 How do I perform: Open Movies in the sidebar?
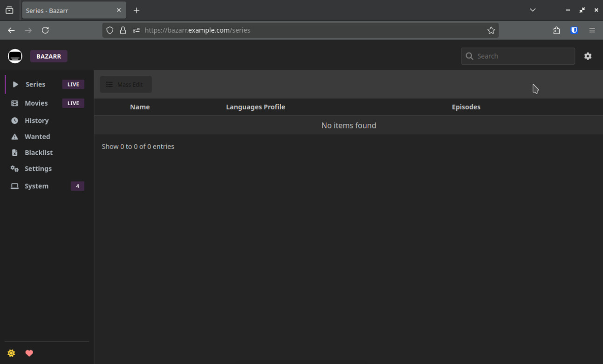36,103
